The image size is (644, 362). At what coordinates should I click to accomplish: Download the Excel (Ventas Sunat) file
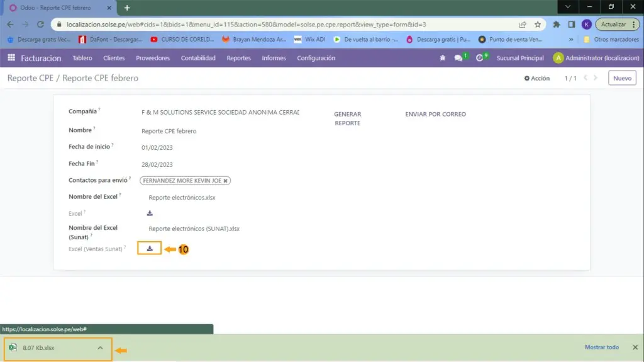[x=150, y=249]
